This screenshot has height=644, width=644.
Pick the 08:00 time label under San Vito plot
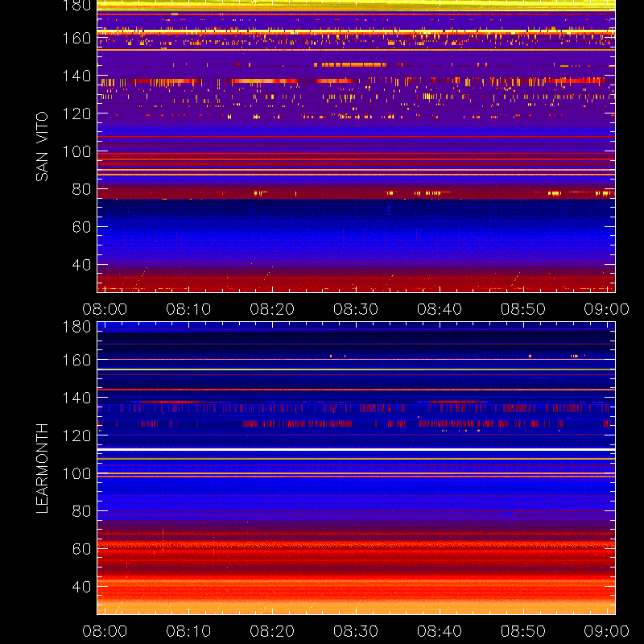[105, 309]
